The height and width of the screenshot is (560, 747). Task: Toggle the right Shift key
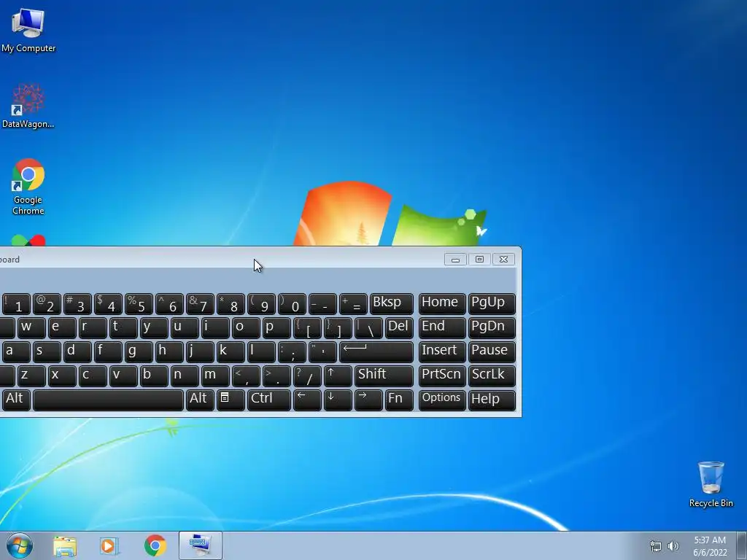[384, 376]
